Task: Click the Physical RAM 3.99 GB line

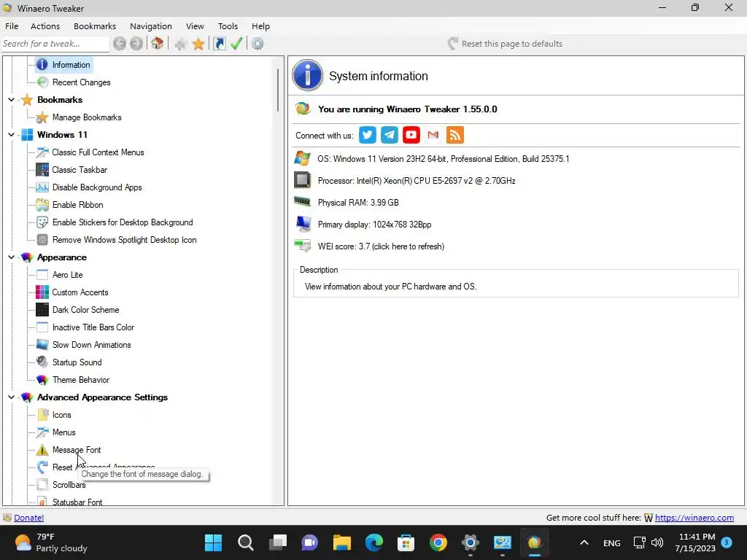Action: point(358,203)
